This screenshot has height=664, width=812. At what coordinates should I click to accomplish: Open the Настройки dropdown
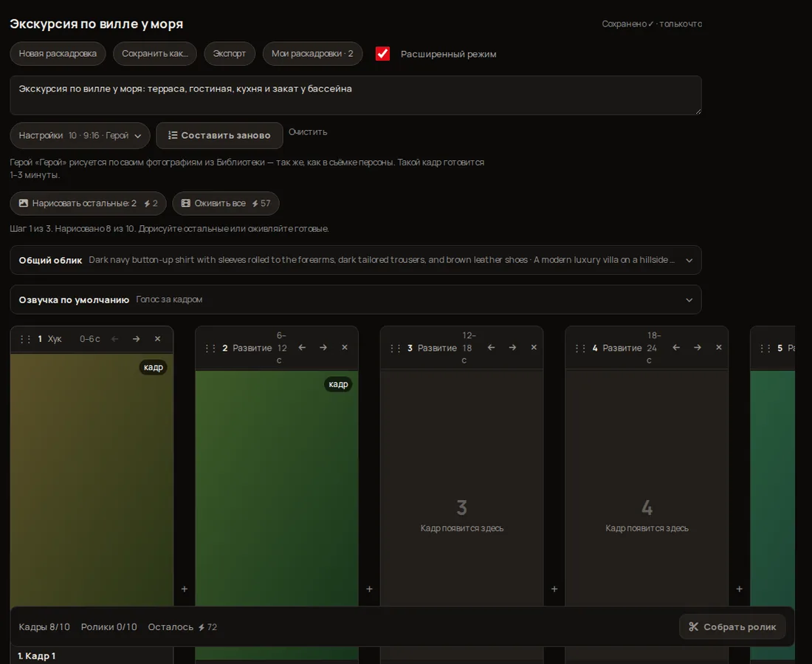(80, 135)
